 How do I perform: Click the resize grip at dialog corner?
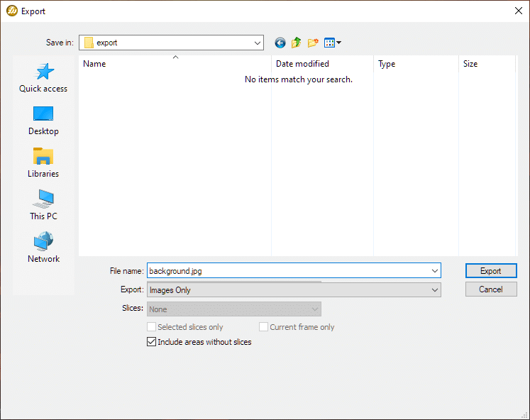(x=525, y=415)
